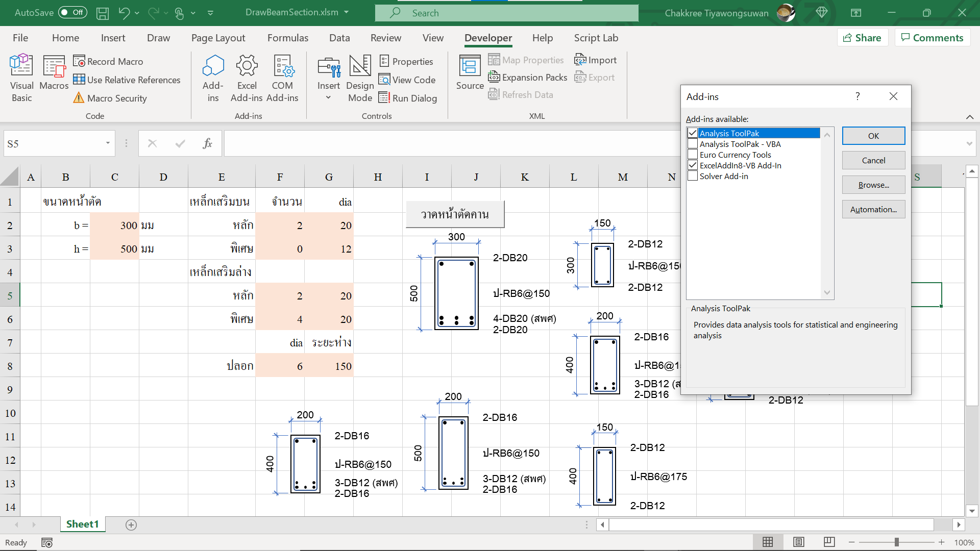Open the Macros list
The width and height of the screenshot is (980, 551).
tap(54, 73)
